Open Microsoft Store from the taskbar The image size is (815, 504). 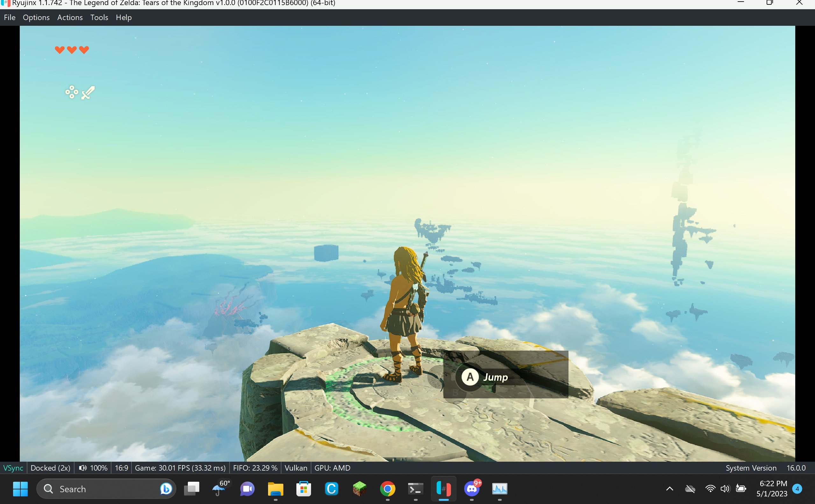[303, 489]
